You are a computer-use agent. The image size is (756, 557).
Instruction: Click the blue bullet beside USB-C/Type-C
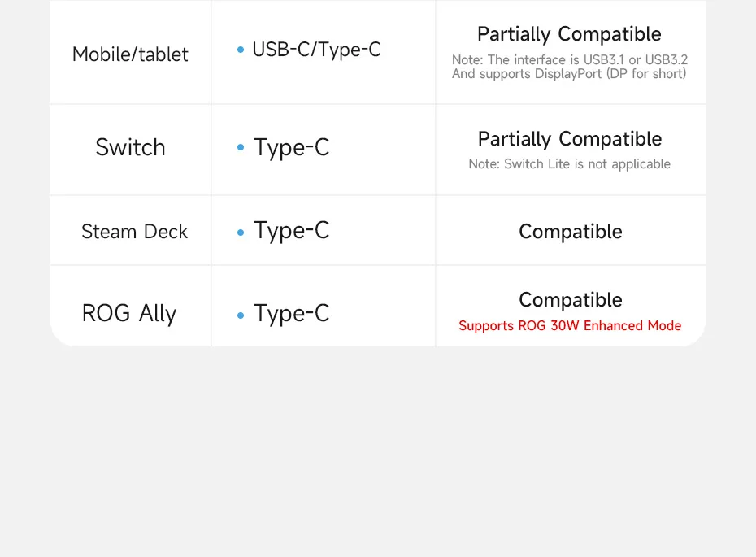point(241,50)
